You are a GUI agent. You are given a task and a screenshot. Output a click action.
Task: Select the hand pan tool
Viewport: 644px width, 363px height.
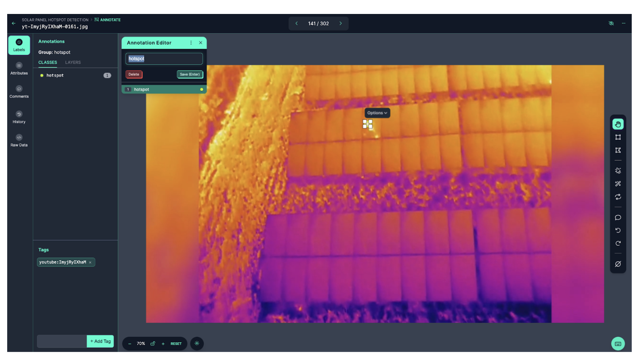pyautogui.click(x=618, y=124)
